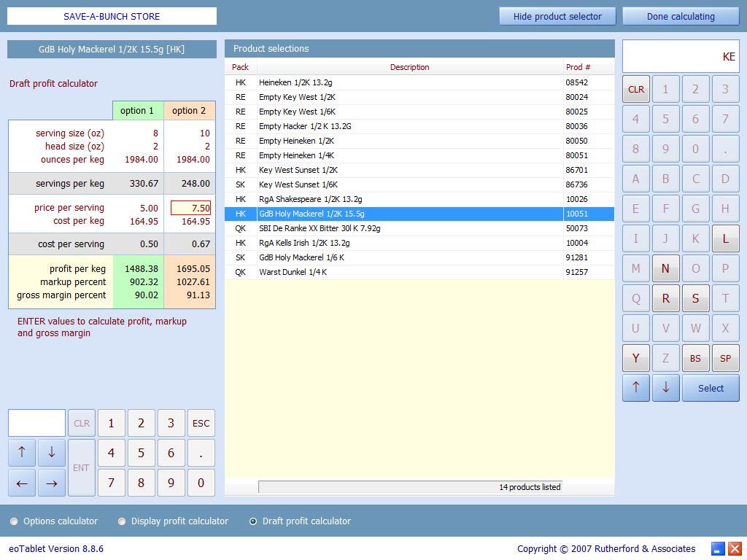Click the Select button in product keypad
This screenshot has width=747, height=560.
[711, 388]
